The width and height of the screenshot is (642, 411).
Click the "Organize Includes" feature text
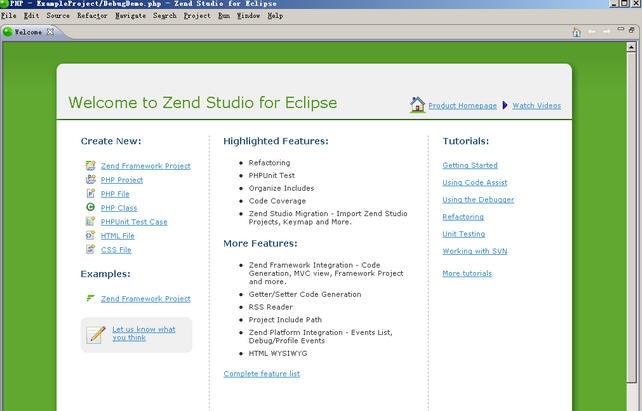pos(282,188)
